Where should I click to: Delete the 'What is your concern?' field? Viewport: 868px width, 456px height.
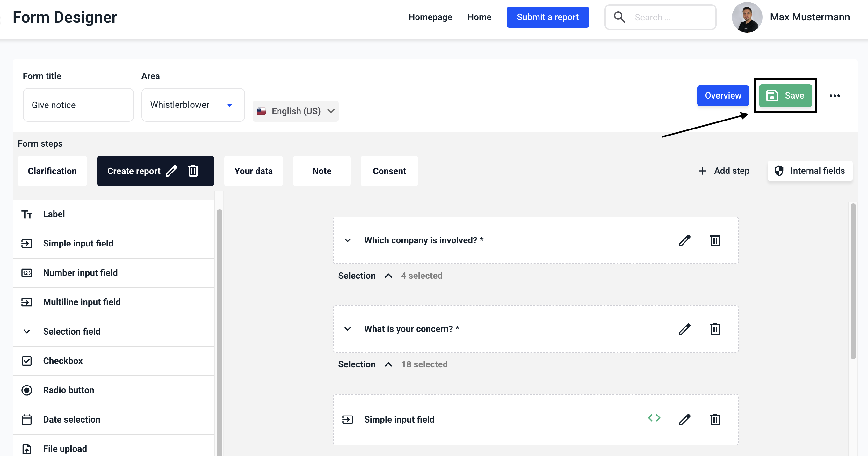coord(715,329)
